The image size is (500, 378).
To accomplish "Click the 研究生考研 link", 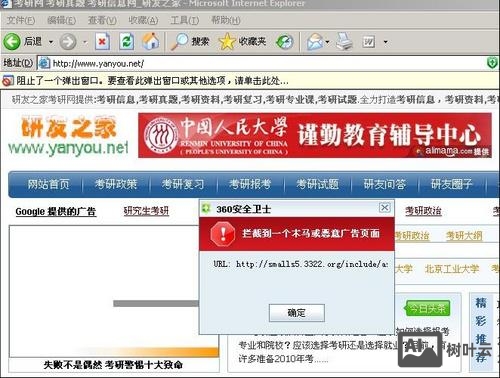I will [146, 211].
